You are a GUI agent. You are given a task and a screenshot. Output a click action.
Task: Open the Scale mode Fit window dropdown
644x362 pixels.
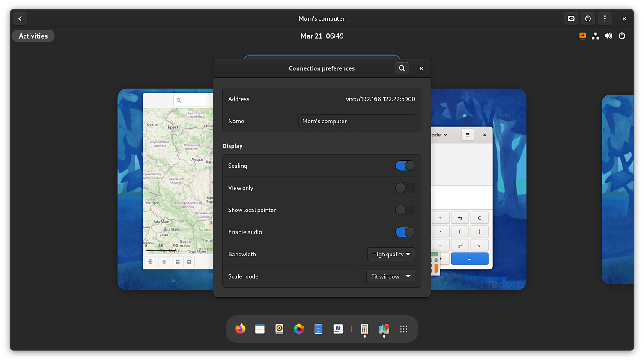391,276
